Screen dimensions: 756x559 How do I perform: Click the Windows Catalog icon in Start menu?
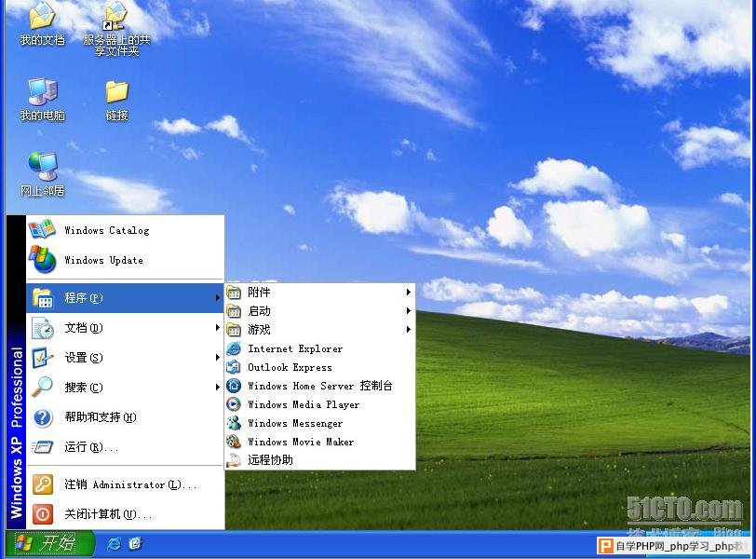coord(42,230)
